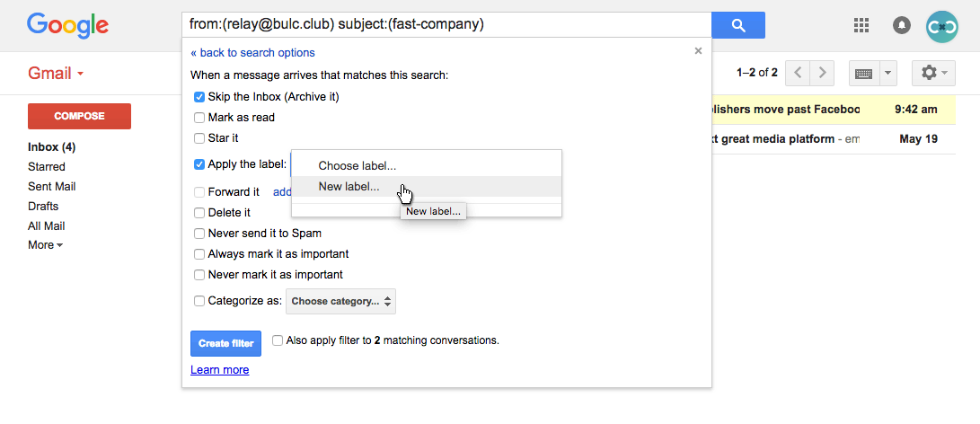Enable the Star it checkbox
The width and height of the screenshot is (980, 424).
coord(199,137)
